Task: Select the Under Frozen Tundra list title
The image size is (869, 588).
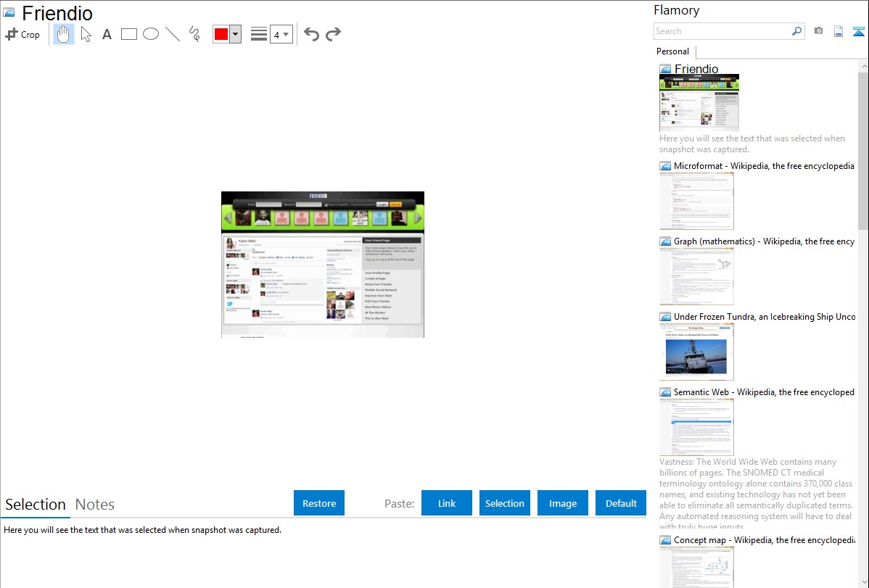Action: 765,316
